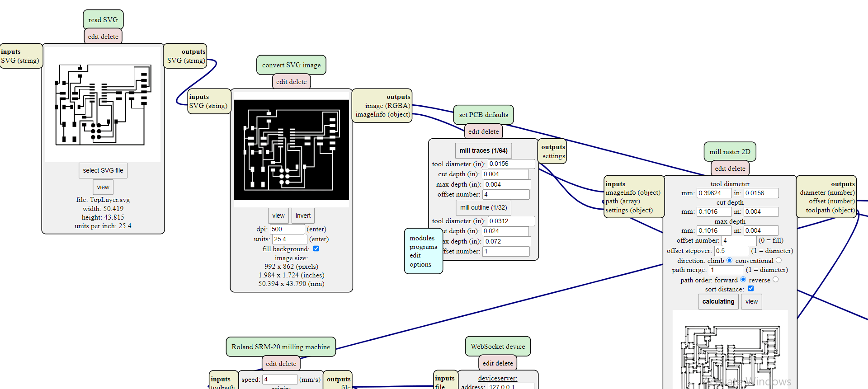Select the 'toolpath (object)' output port
Viewport: 868px width, 389px height.
point(830,210)
